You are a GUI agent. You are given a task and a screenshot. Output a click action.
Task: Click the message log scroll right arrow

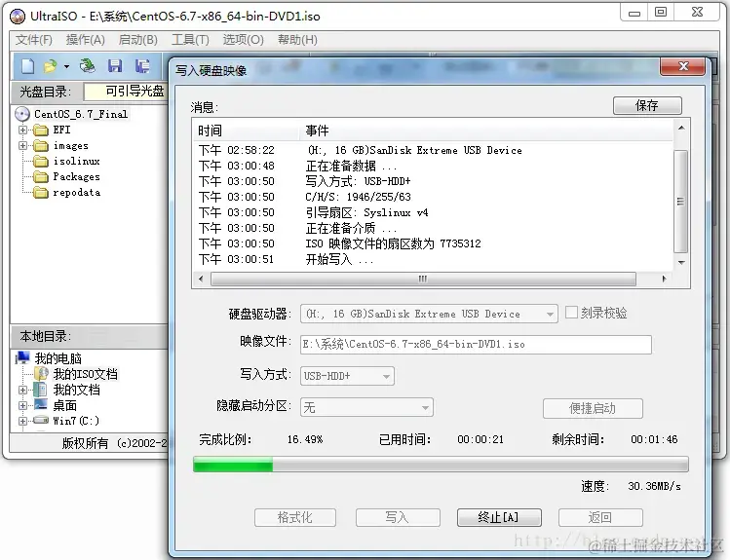(664, 280)
